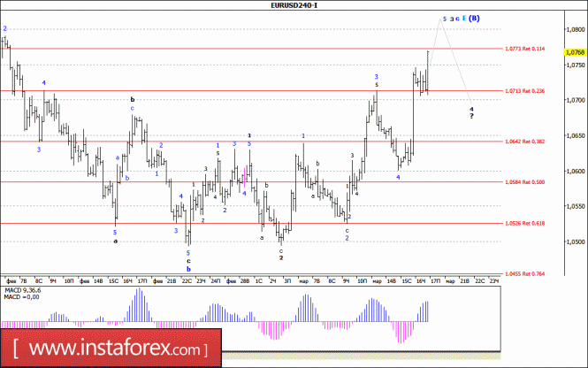Click the 1,0700 price axis label
The image size is (588, 368).
coord(576,100)
